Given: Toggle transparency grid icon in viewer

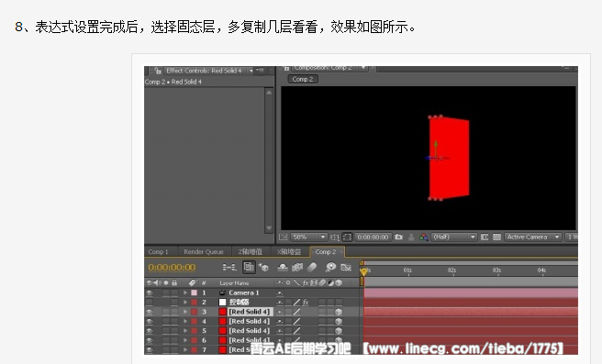Looking at the screenshot, I should point(496,237).
